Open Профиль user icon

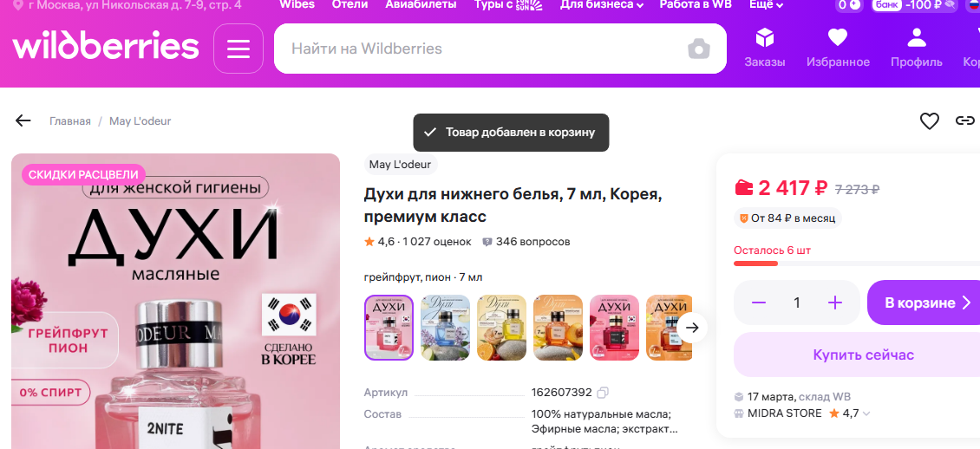[x=916, y=38]
